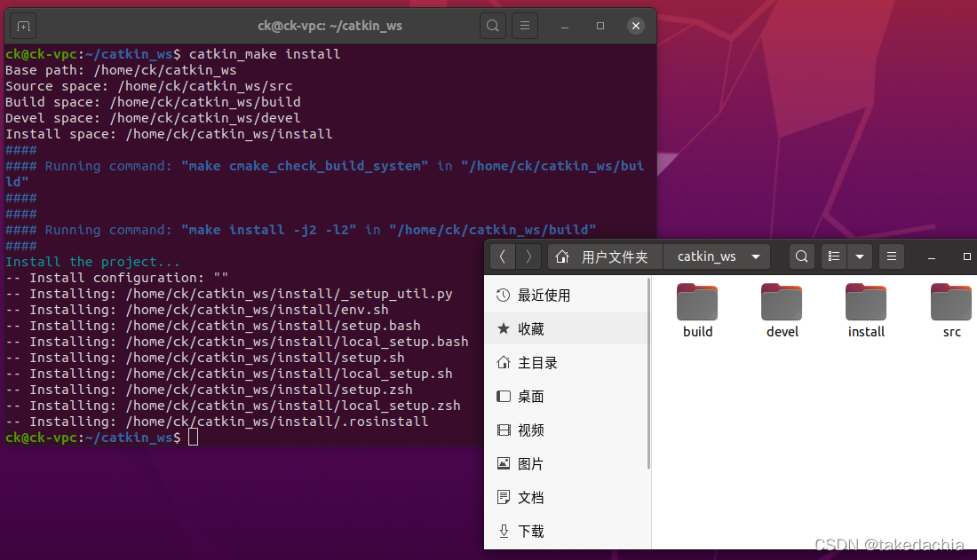Toggle list view in file manager
This screenshot has height=560, width=977.
pyautogui.click(x=834, y=256)
